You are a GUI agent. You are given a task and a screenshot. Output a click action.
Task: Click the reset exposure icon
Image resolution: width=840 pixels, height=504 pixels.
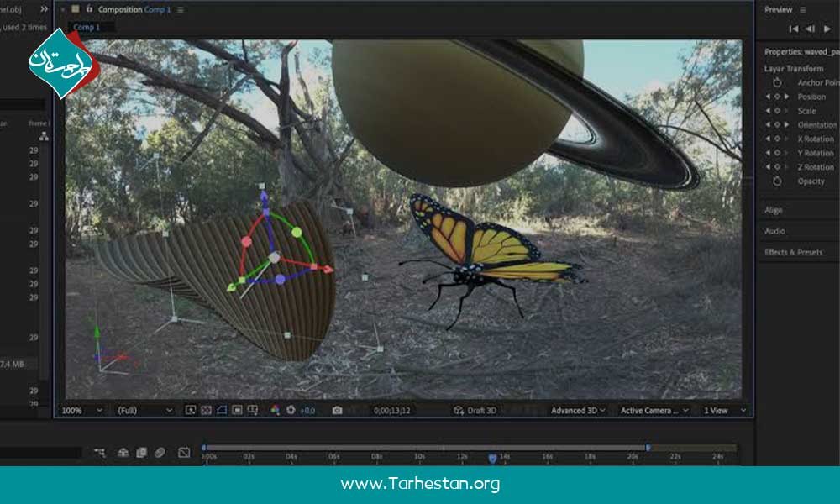pyautogui.click(x=291, y=410)
